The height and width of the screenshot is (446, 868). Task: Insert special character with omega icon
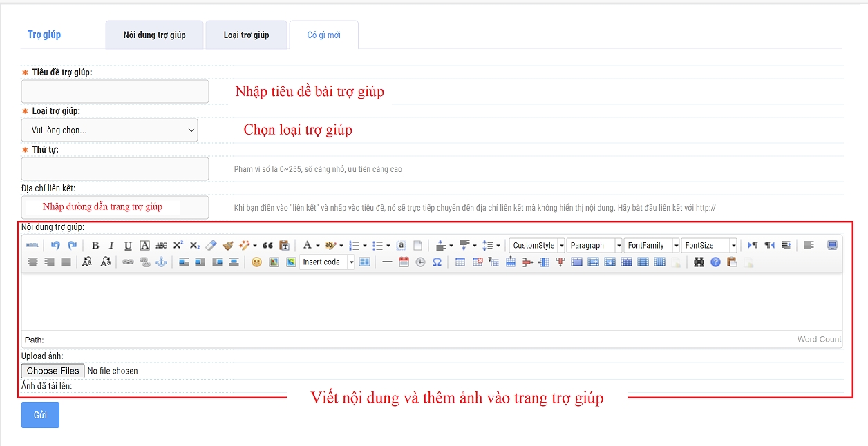(x=437, y=262)
